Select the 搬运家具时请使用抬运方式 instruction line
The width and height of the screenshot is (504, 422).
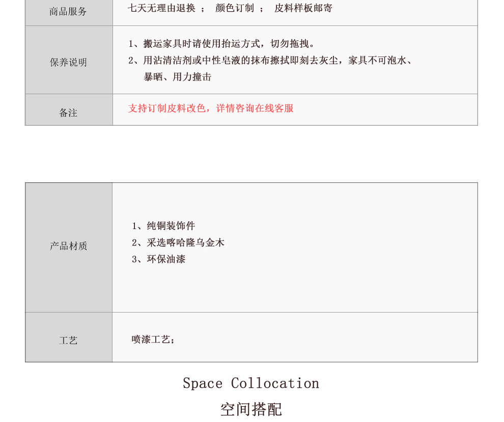point(221,43)
